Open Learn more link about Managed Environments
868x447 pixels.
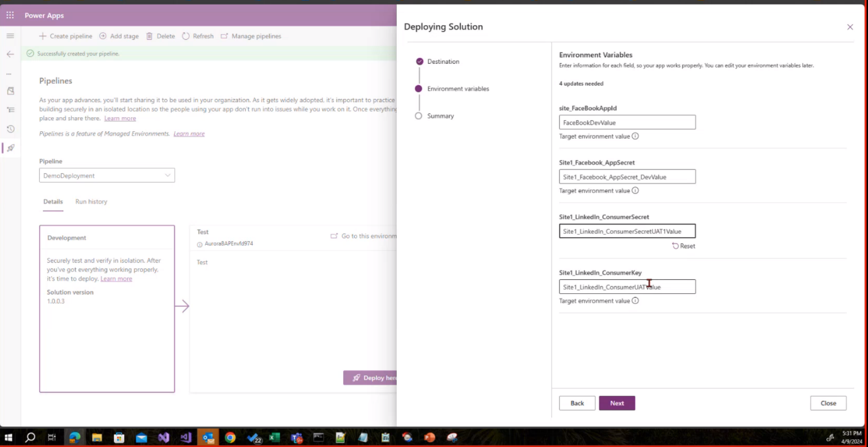click(189, 134)
